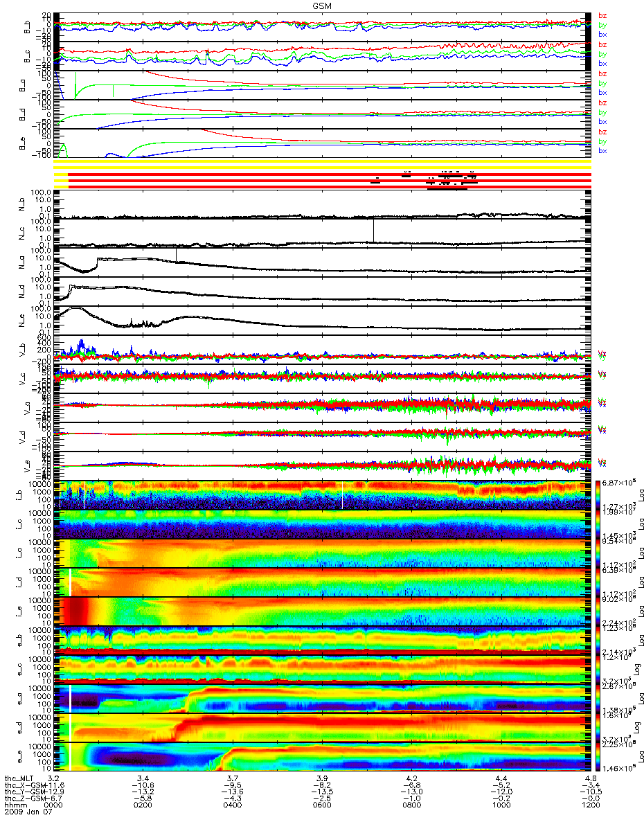Click the e_c panel color bar
644x831 pixels.
tap(599, 669)
